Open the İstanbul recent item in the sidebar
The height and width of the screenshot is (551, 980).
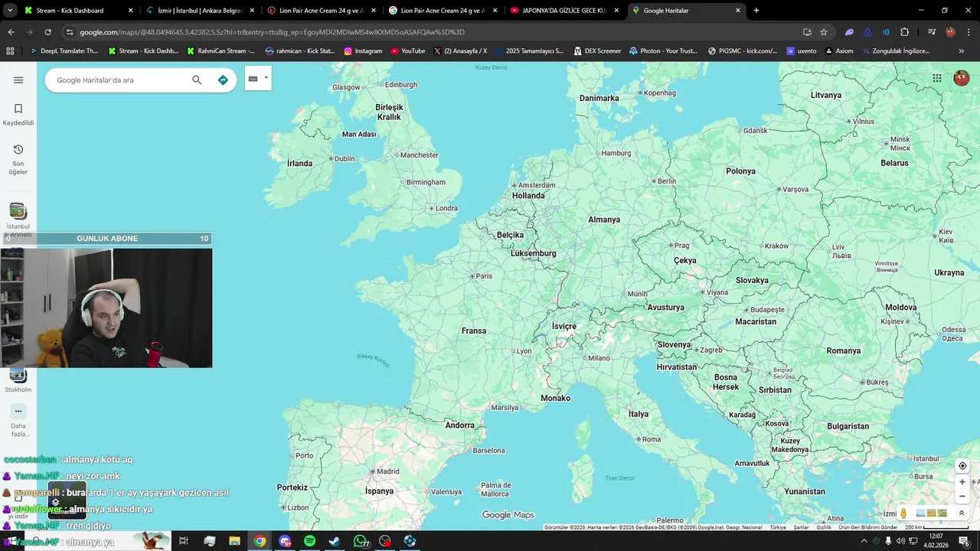tap(18, 217)
